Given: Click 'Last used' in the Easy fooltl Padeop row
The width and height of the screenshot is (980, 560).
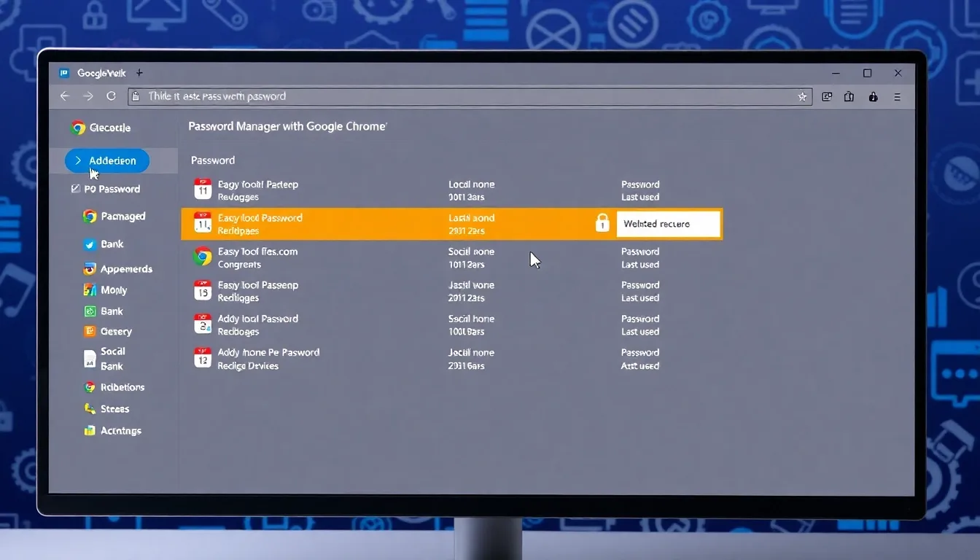Looking at the screenshot, I should pos(640,198).
